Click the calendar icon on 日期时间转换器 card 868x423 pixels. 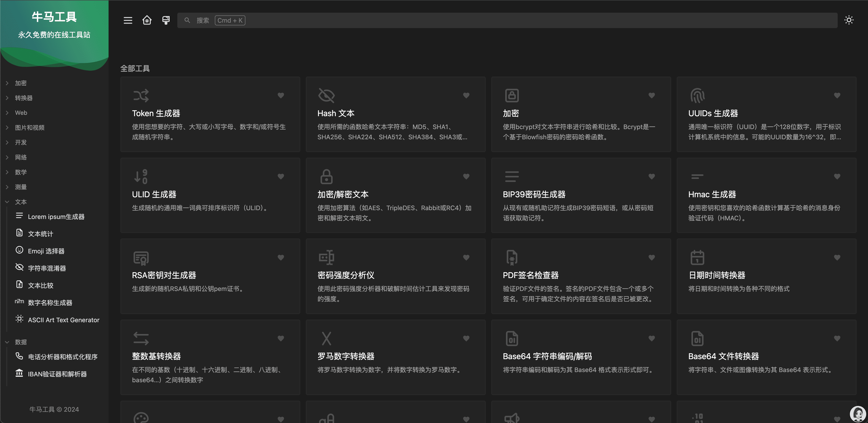pyautogui.click(x=697, y=257)
